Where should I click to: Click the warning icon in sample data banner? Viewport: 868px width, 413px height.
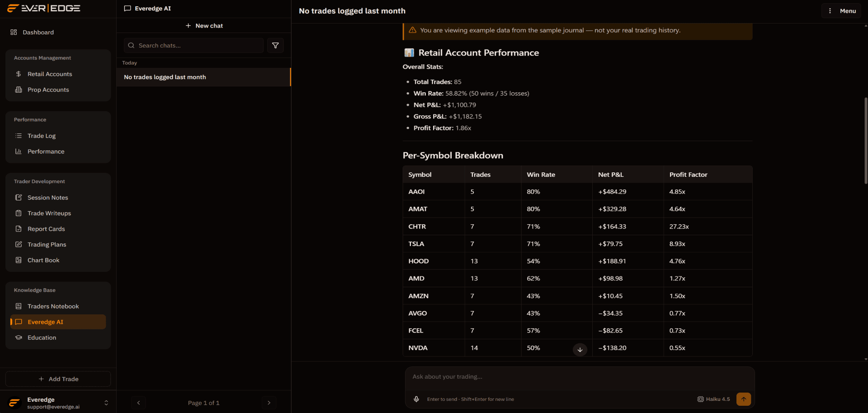[x=412, y=30]
